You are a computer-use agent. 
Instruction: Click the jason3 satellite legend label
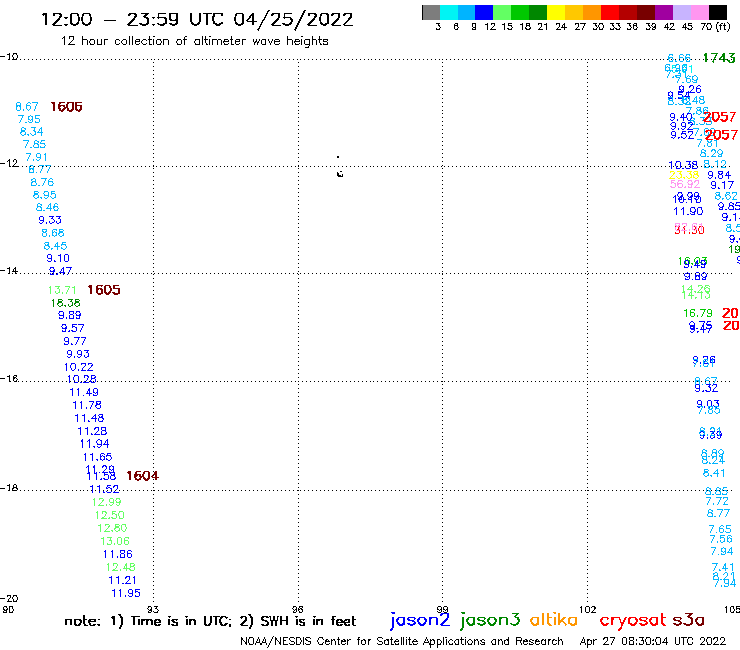490,621
